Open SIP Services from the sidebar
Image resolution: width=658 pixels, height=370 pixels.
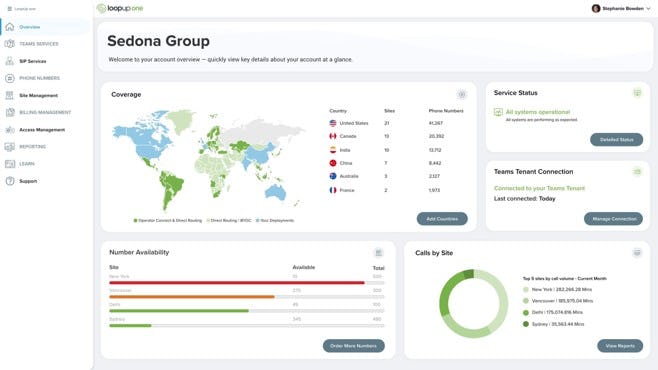tap(32, 61)
